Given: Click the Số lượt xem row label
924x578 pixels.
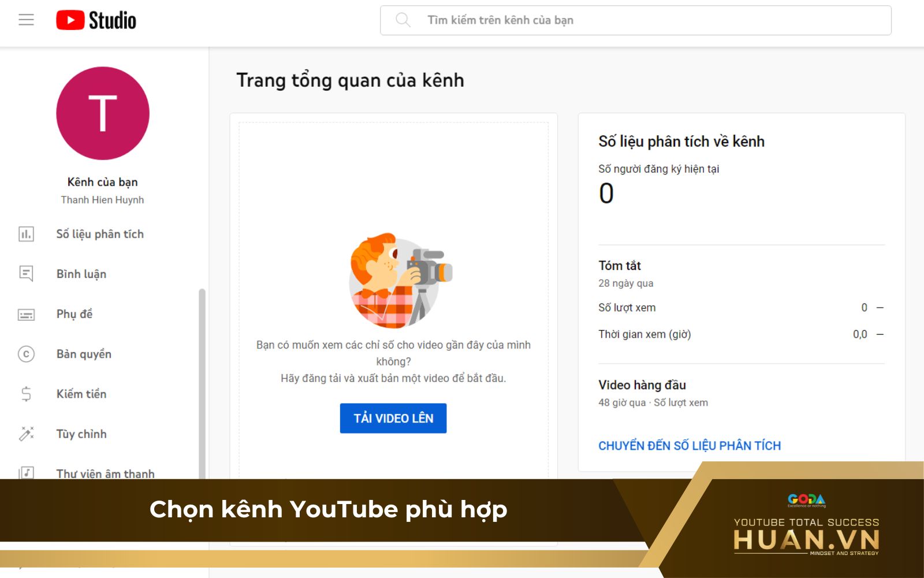Looking at the screenshot, I should tap(627, 307).
